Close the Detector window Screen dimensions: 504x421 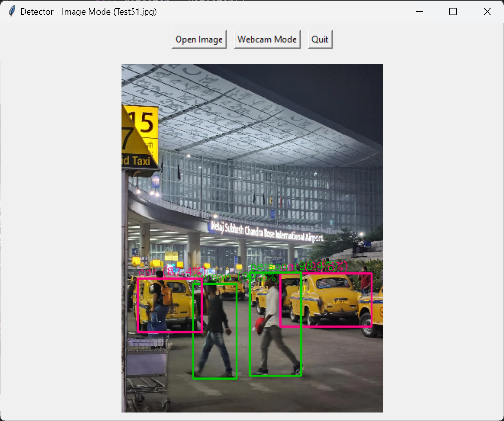point(487,11)
